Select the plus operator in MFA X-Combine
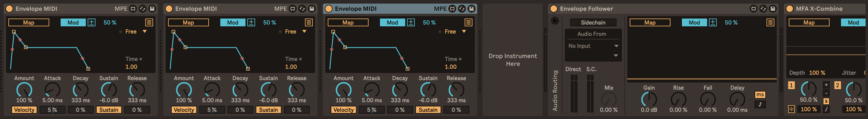The image size is (868, 119). pos(826,85)
